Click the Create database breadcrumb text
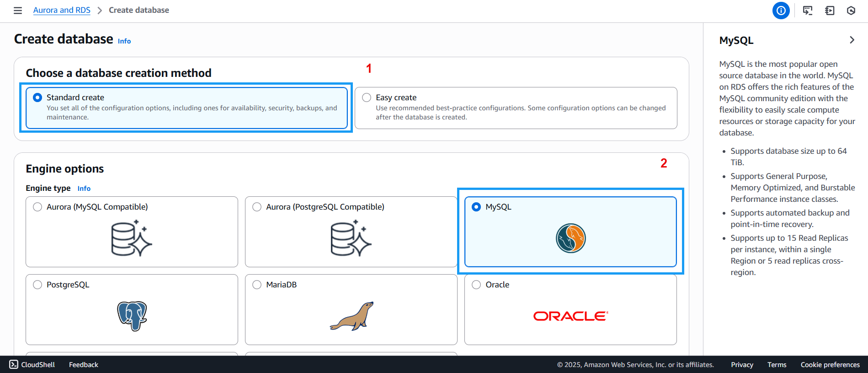Viewport: 868px width, 373px height. [139, 10]
